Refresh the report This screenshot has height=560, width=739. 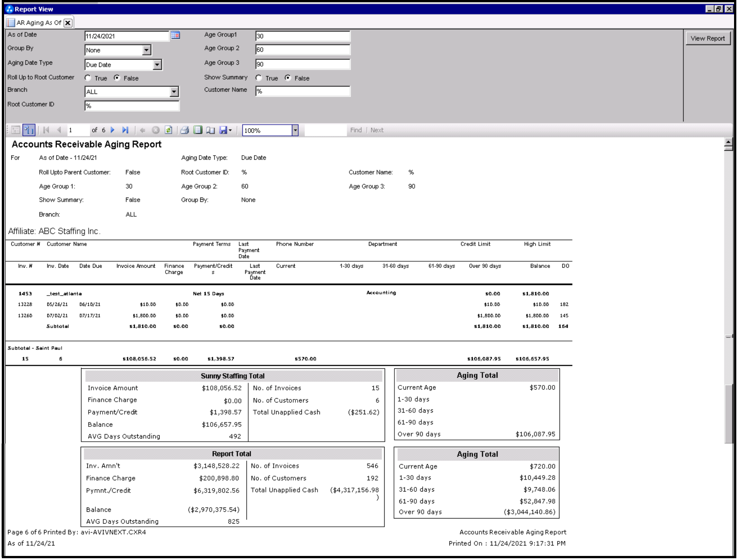[168, 130]
